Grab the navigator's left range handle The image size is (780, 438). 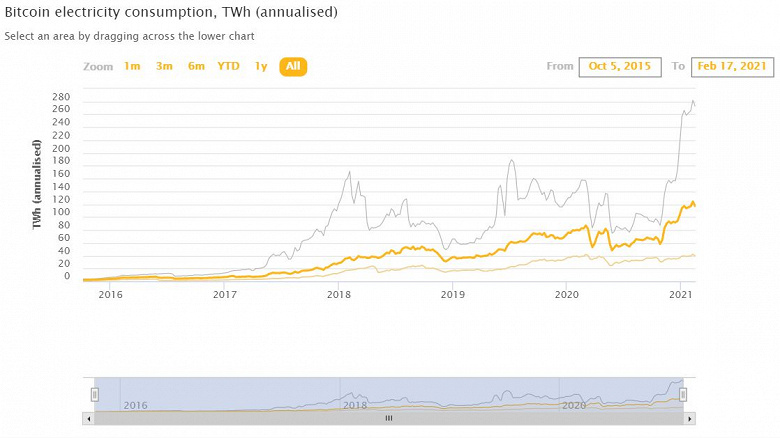pos(94,394)
